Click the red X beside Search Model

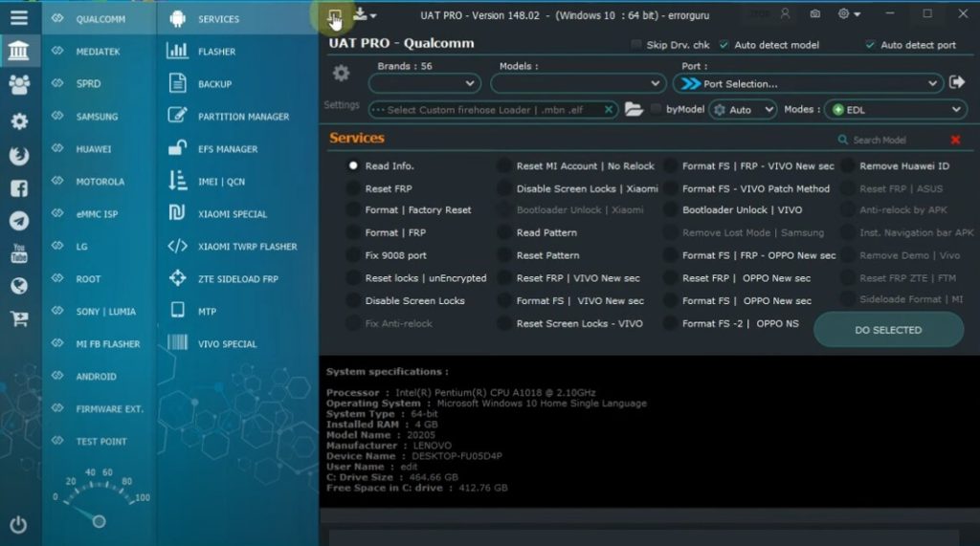point(955,140)
